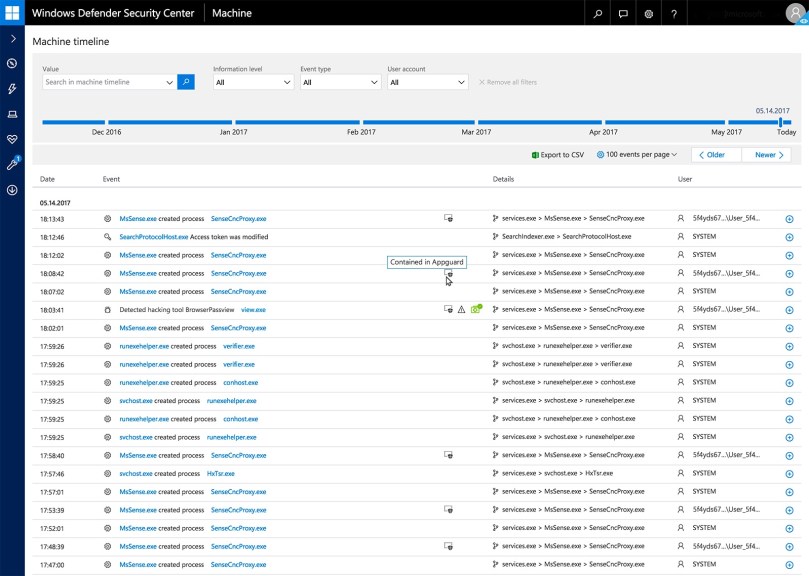Change the 100 events per page setting
Image resolution: width=809 pixels, height=576 pixels.
(637, 155)
